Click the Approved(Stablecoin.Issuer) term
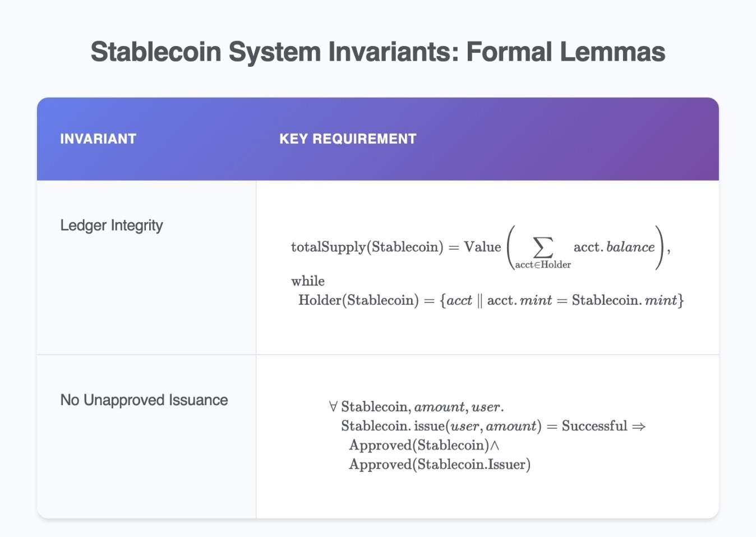756x537 pixels. point(440,464)
